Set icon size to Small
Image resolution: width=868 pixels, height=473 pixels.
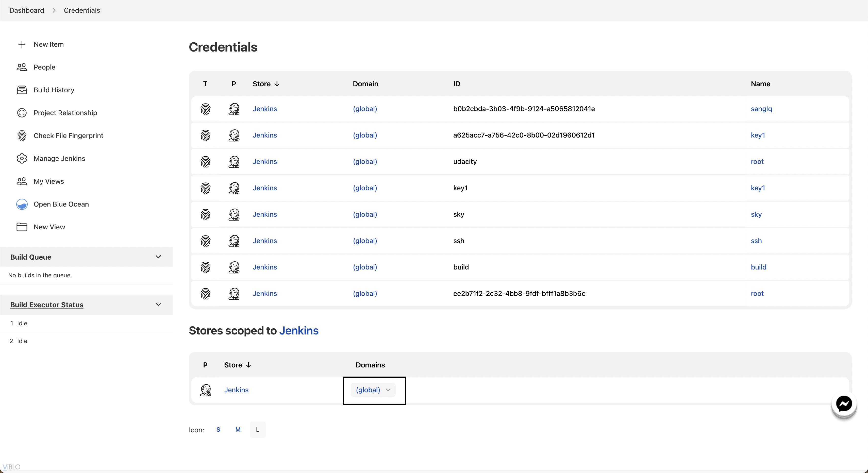pyautogui.click(x=218, y=430)
